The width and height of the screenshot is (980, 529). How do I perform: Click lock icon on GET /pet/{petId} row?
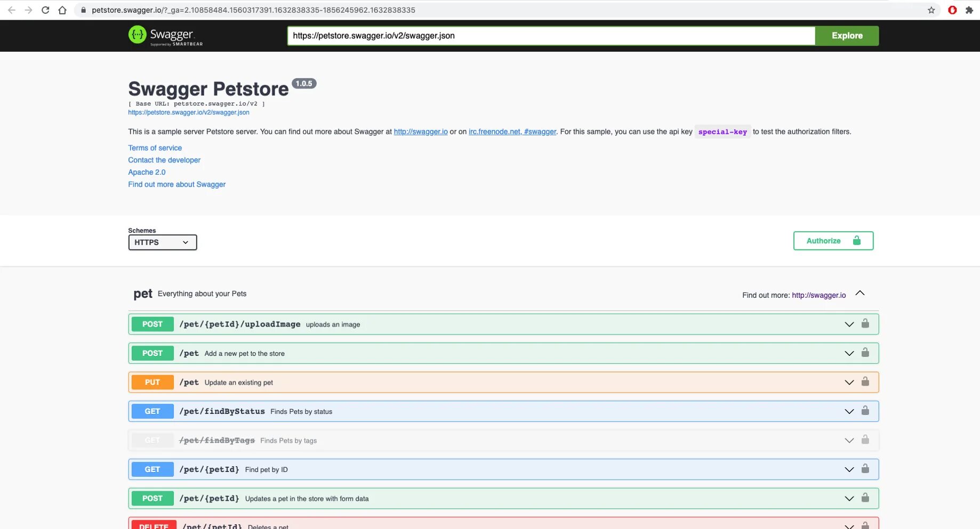(865, 469)
